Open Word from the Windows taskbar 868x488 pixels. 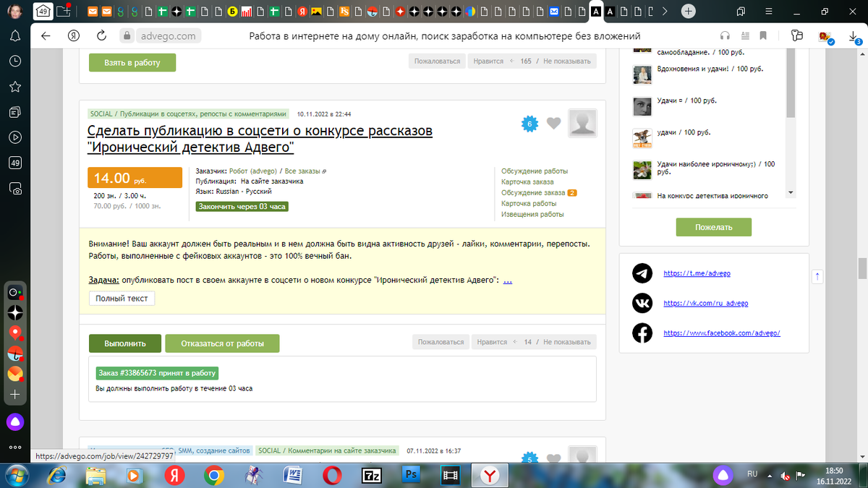click(x=293, y=475)
